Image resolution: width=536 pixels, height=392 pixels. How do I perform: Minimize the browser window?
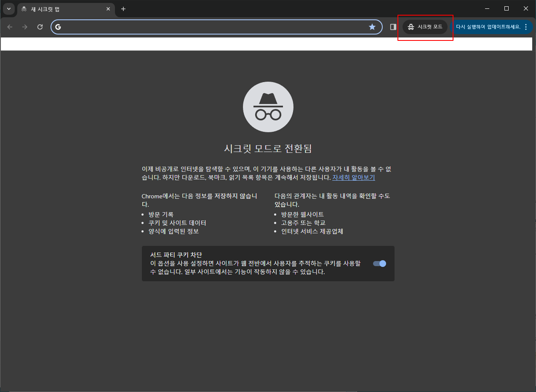coord(487,8)
